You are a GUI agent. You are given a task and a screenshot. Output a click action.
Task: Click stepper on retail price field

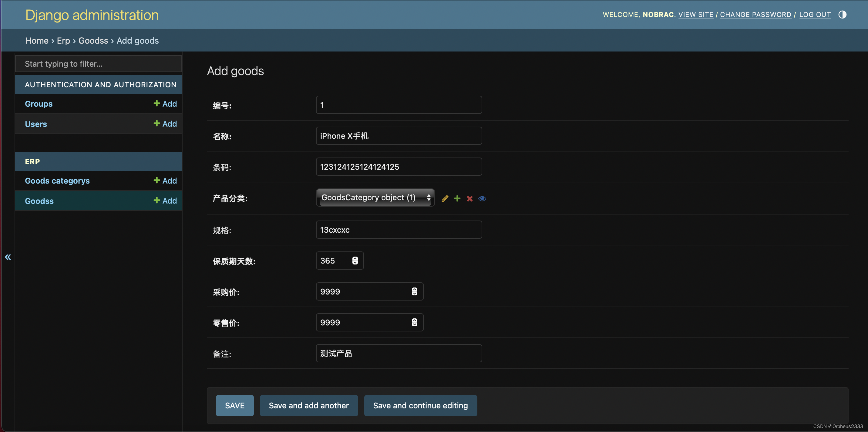(x=415, y=323)
